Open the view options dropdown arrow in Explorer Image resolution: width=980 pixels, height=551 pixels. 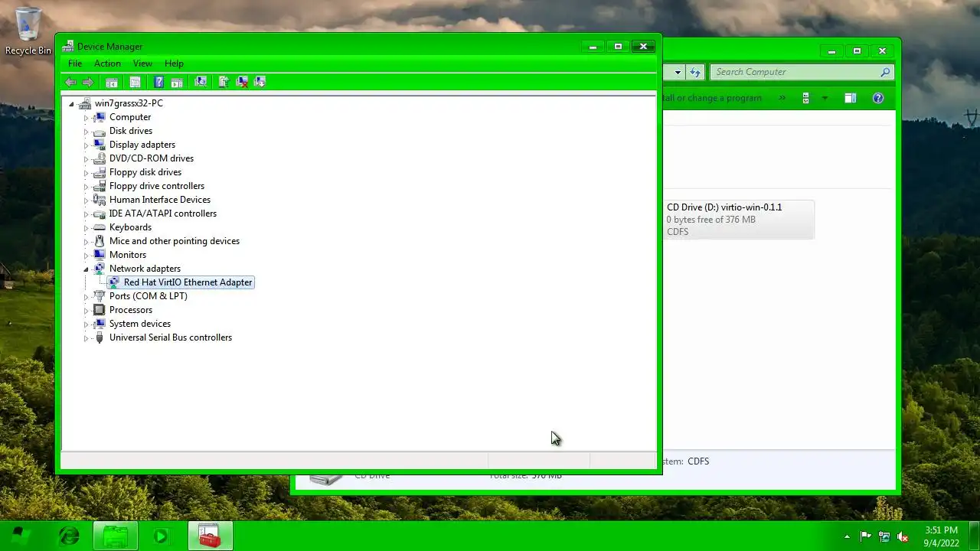(825, 98)
